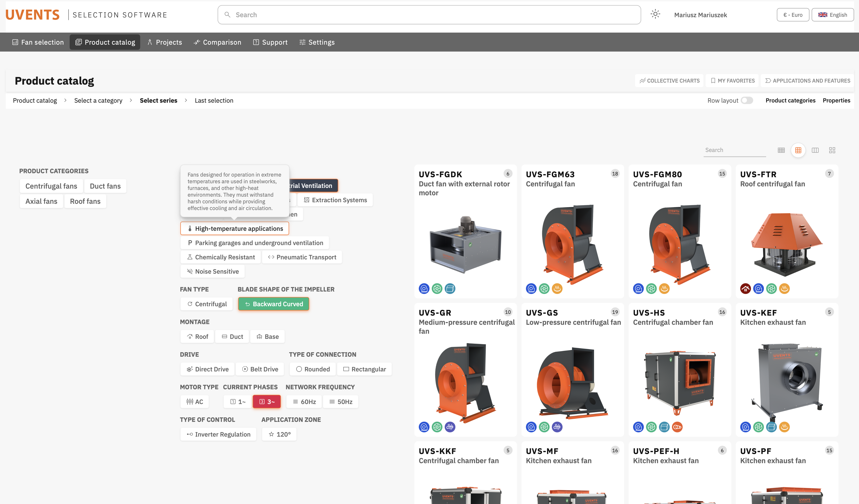Click the green impeller icon on UVS-FGM80 card
Image resolution: width=859 pixels, height=504 pixels.
[651, 289]
